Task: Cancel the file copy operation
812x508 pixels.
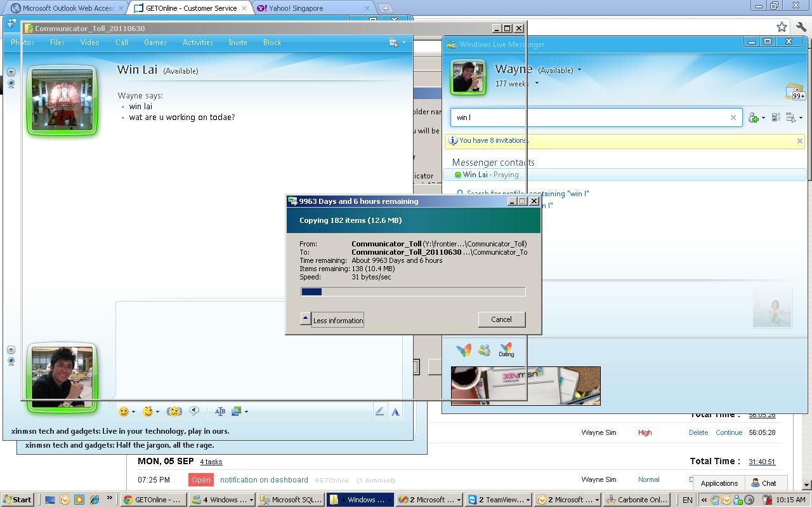Action: click(x=501, y=319)
